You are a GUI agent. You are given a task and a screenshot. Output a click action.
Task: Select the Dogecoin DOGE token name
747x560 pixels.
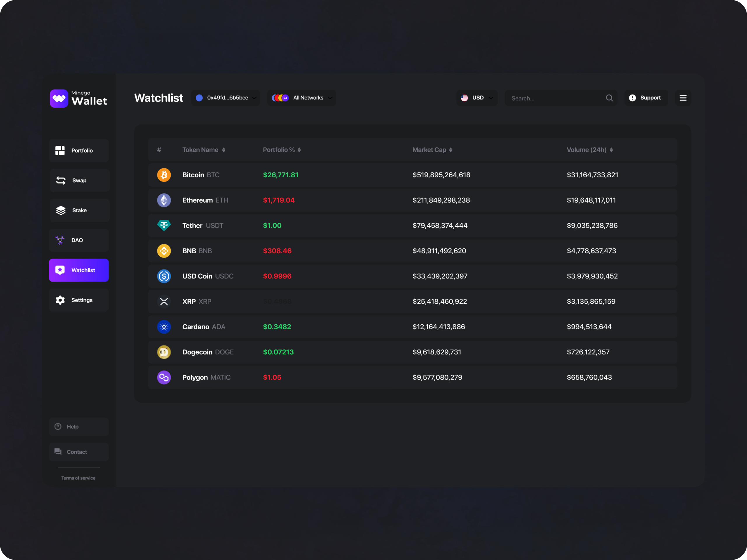[x=208, y=352]
